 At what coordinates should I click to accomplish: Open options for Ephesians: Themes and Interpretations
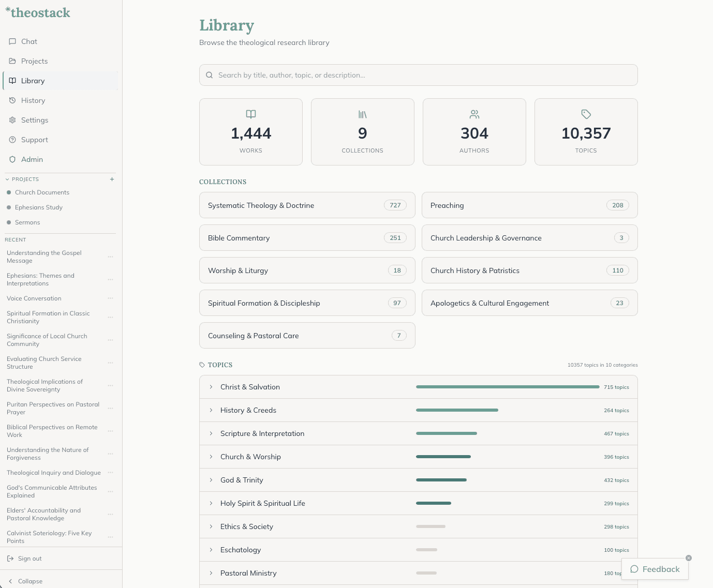click(x=110, y=279)
